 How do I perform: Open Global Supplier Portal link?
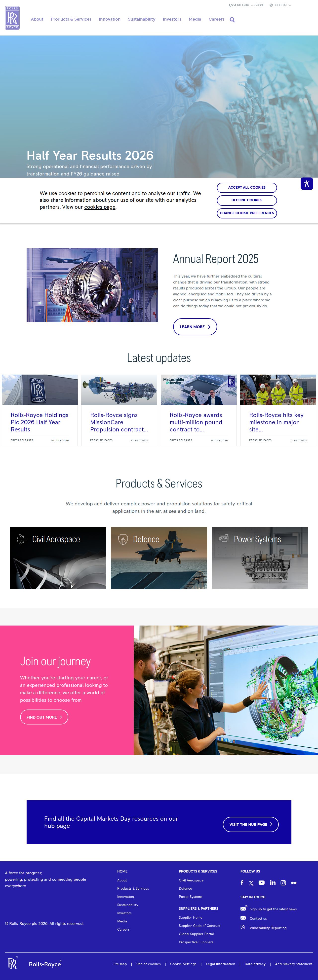coord(196,934)
